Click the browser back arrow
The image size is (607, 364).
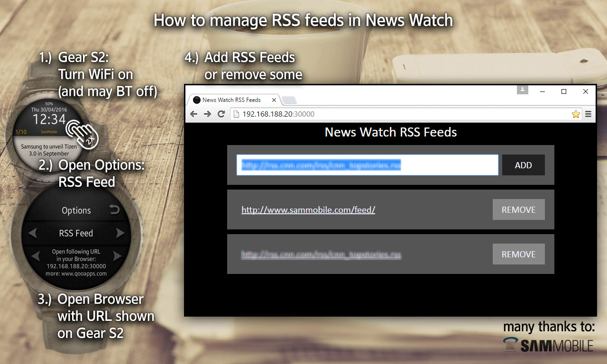click(193, 114)
